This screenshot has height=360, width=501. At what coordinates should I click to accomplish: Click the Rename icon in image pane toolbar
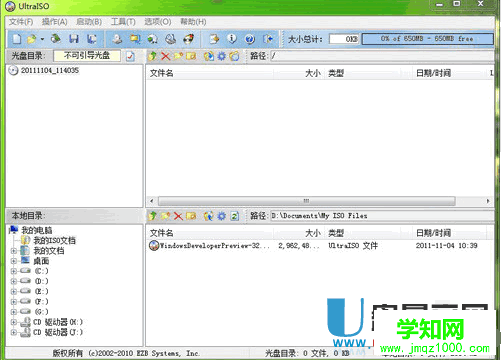click(x=191, y=56)
